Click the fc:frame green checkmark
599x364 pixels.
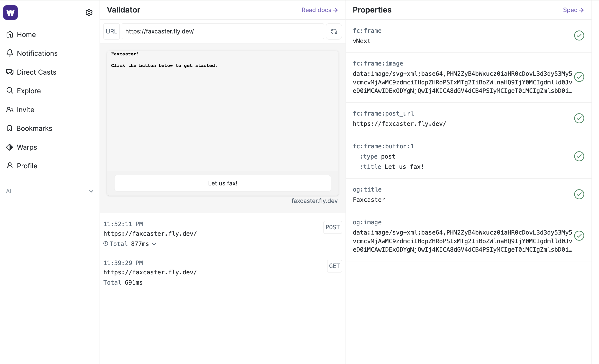[579, 35]
